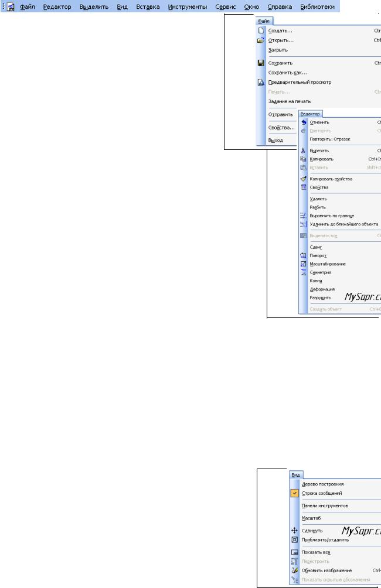Click the Показать все icon
Screen dimensions: 381x588
click(x=295, y=552)
